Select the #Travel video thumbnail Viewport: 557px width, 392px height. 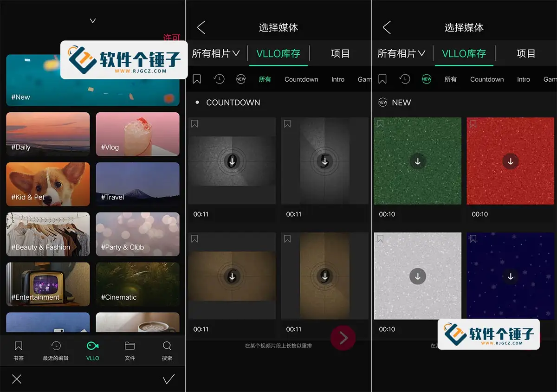pyautogui.click(x=137, y=184)
